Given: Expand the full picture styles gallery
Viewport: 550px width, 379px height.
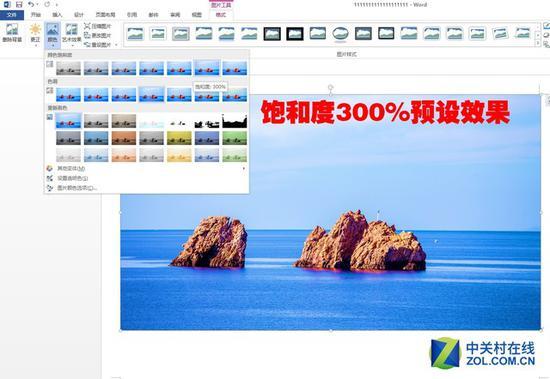Looking at the screenshot, I should (538, 43).
